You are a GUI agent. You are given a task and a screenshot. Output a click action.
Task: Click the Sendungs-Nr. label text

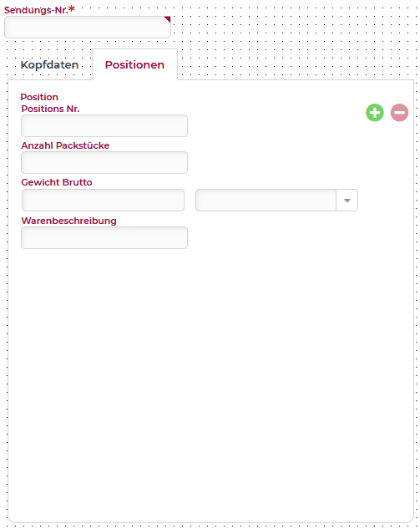[x=36, y=10]
